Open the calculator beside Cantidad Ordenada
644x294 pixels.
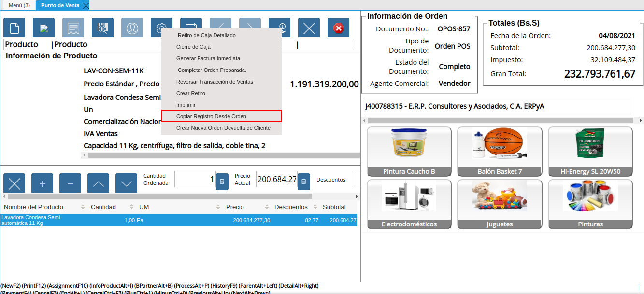[x=222, y=182]
